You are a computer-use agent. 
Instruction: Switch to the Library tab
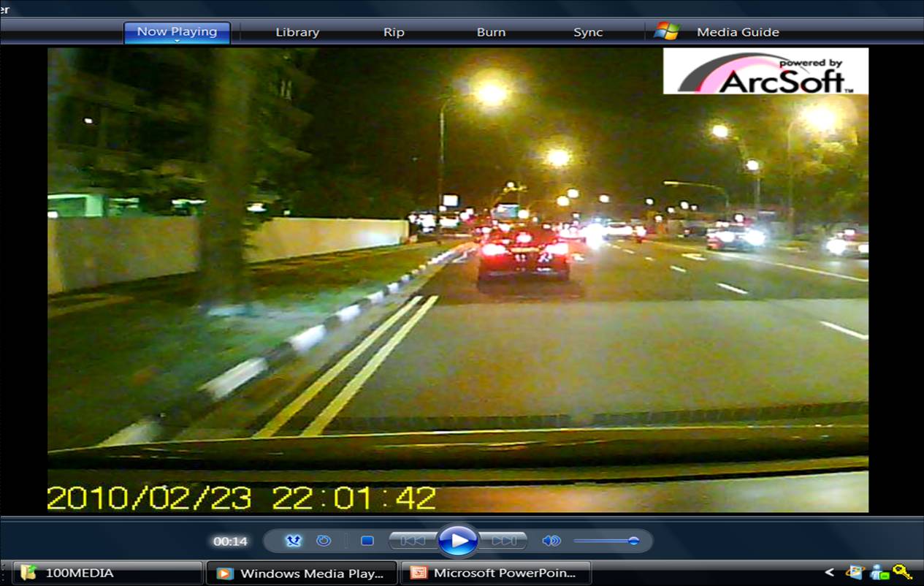click(x=297, y=32)
